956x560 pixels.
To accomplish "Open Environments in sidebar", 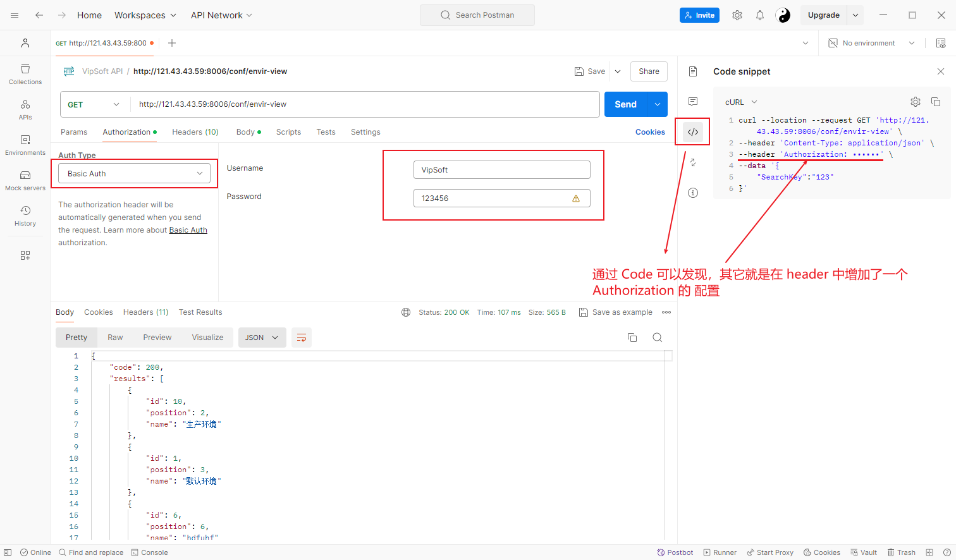I will click(25, 145).
